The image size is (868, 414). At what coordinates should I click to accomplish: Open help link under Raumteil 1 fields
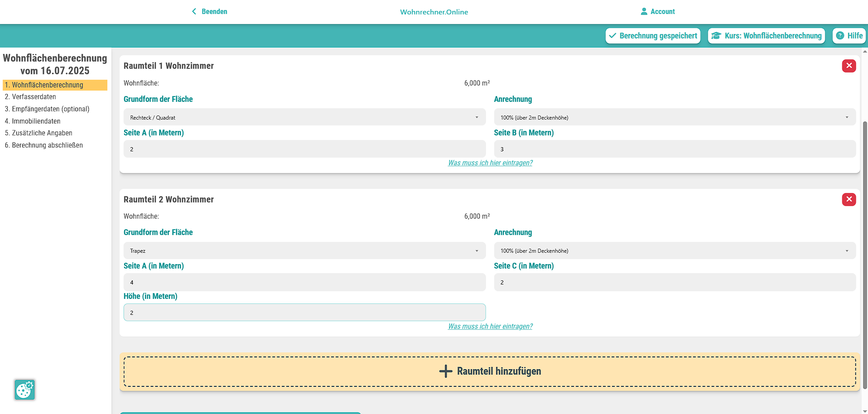tap(490, 163)
